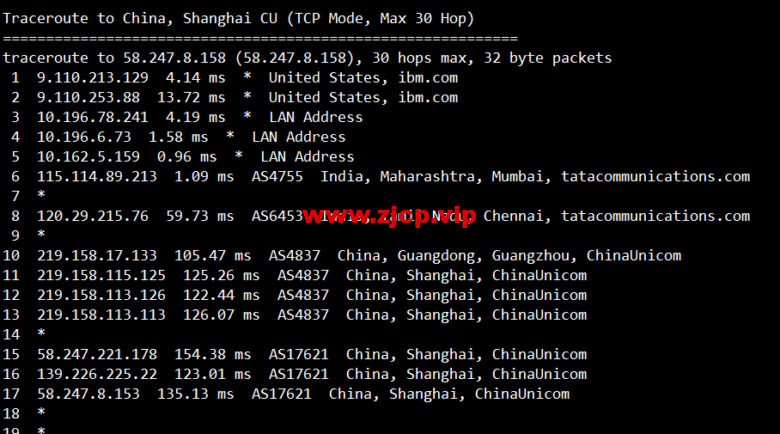Click tatacommunications.com on the Chennai hop
The height and width of the screenshot is (434, 780).
656,216
